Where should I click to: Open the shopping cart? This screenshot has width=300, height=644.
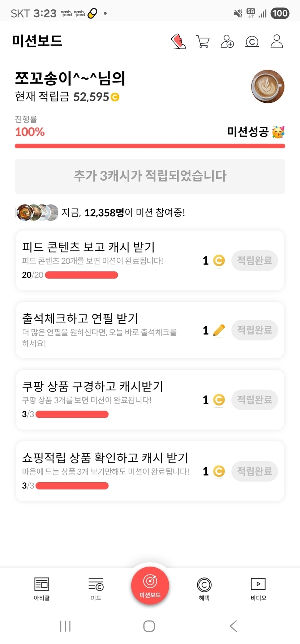click(x=203, y=41)
